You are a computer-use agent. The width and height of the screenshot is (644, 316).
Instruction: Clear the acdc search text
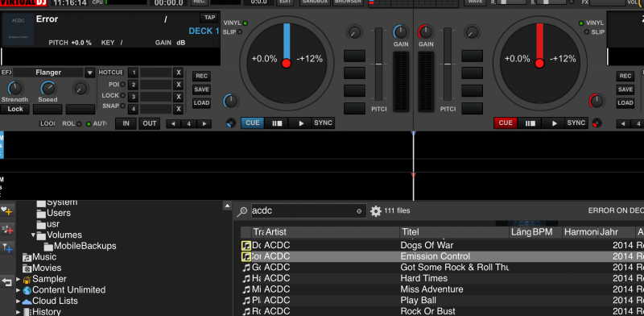tap(359, 211)
